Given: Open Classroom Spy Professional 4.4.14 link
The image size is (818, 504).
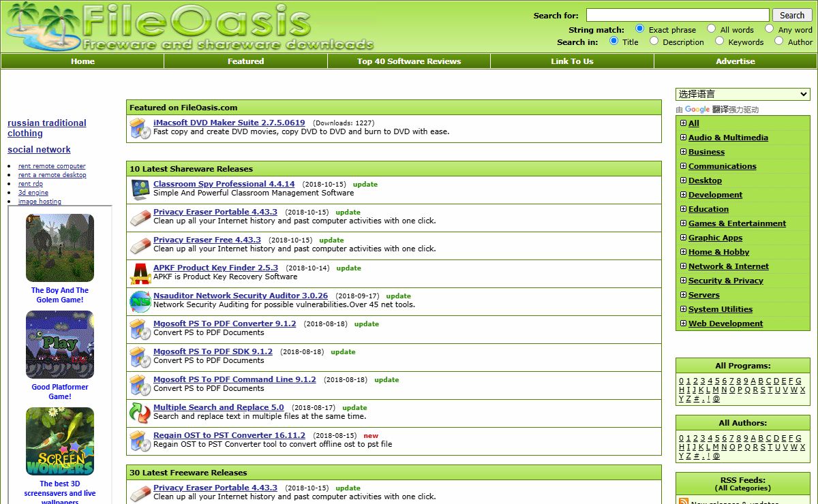Looking at the screenshot, I should pyautogui.click(x=224, y=184).
